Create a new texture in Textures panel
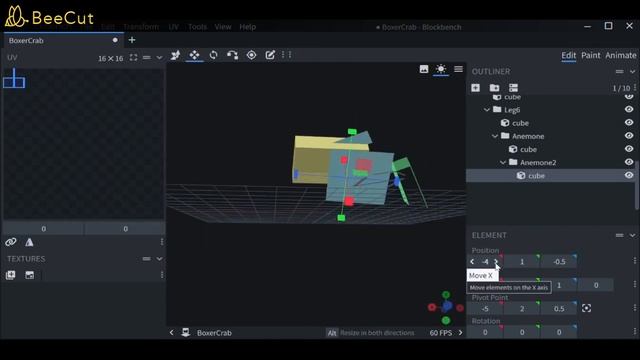Viewport: 640px width, 360px height. click(x=30, y=275)
